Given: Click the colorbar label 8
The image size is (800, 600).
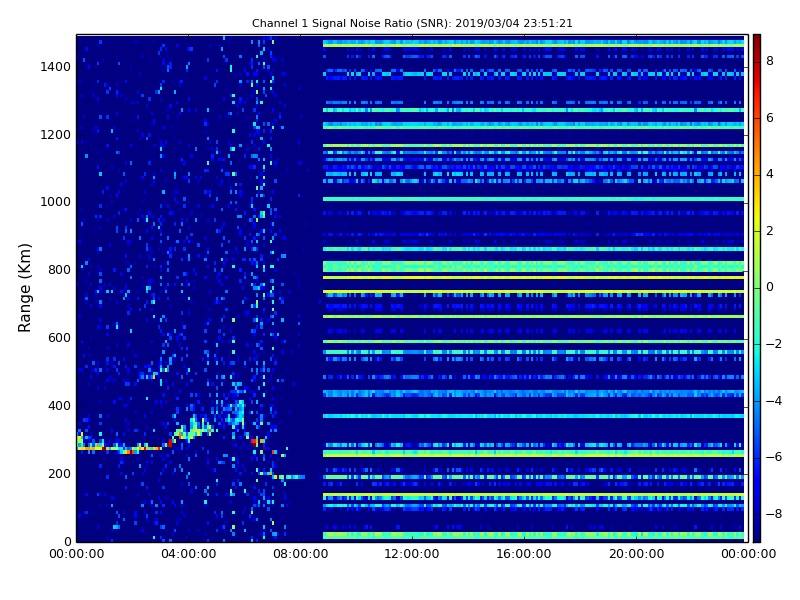Looking at the screenshot, I should (x=770, y=61).
